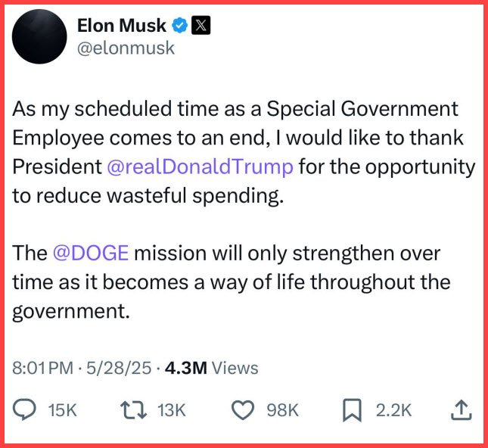Screen dimensions: 488x448
Task: Click the reply speech bubble icon
Action: (26, 409)
